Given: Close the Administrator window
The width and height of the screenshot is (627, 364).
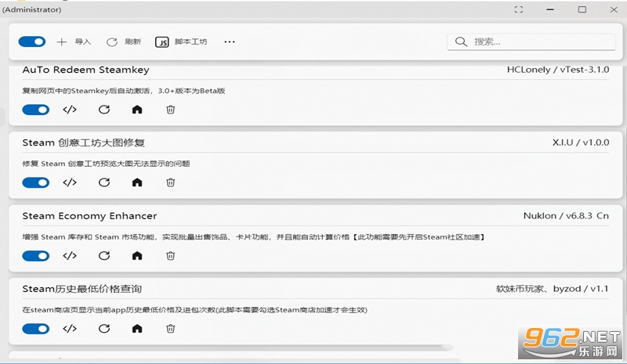Looking at the screenshot, I should [x=614, y=9].
